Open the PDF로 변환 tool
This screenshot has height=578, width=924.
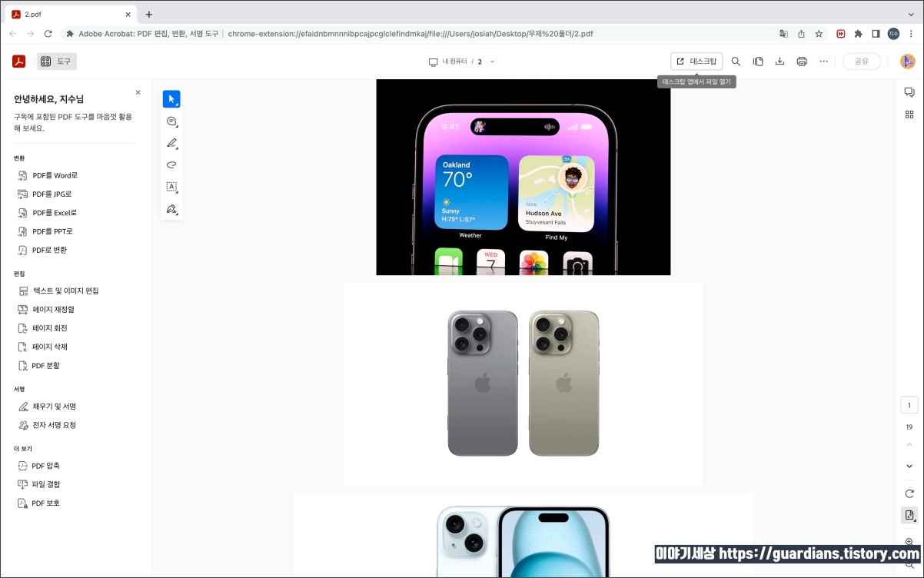[42, 250]
